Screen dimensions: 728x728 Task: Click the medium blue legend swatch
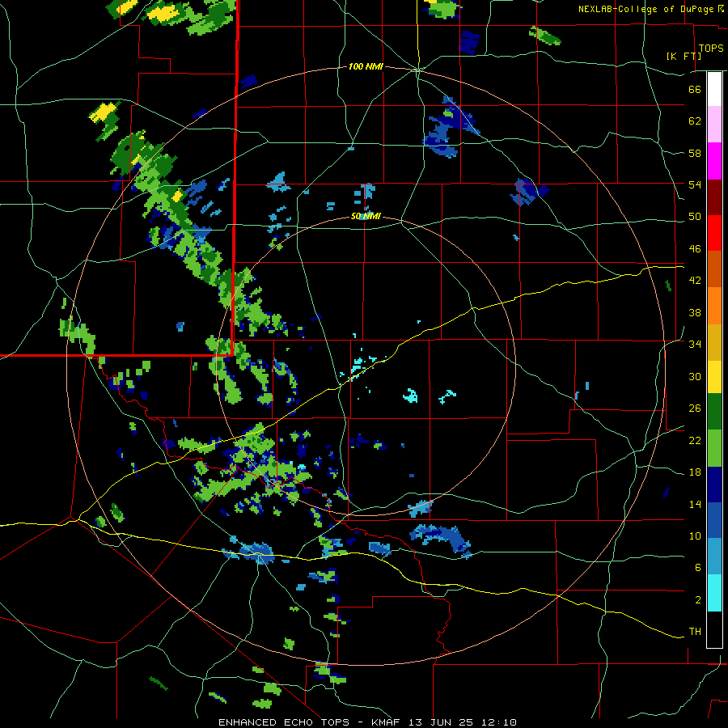tap(714, 521)
